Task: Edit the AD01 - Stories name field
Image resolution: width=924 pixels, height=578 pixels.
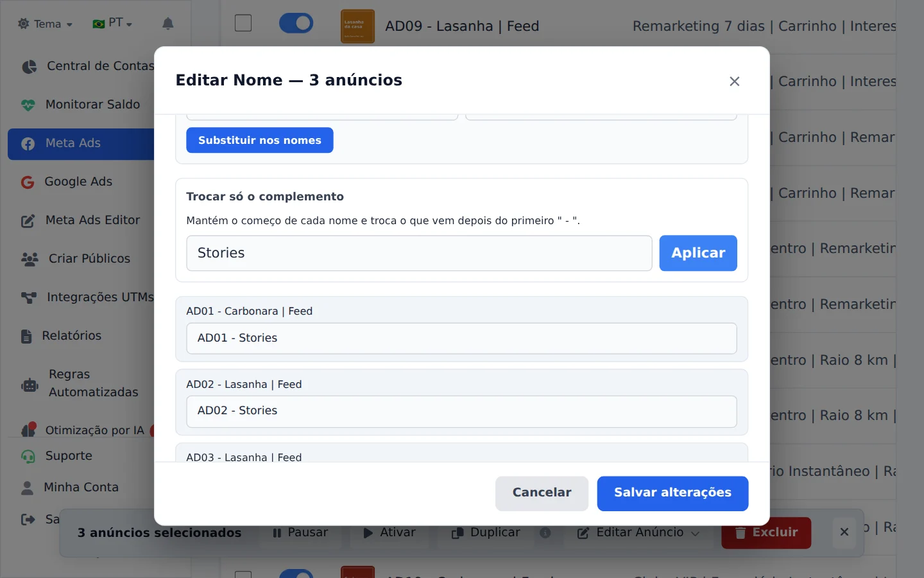Action: pyautogui.click(x=461, y=338)
